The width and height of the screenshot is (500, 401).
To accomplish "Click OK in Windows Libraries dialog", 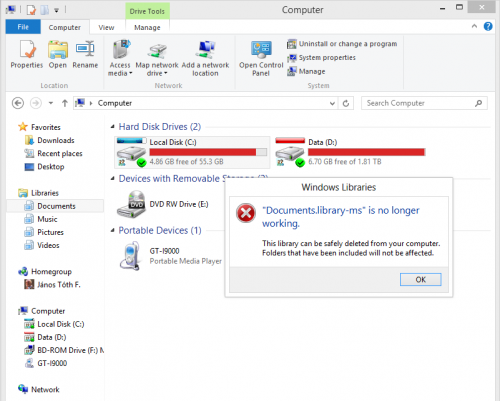I will 421,279.
